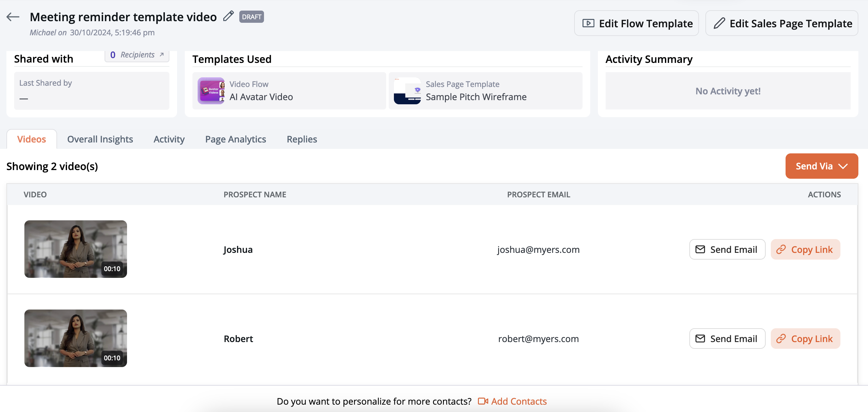Go to the Replies tab

[302, 139]
